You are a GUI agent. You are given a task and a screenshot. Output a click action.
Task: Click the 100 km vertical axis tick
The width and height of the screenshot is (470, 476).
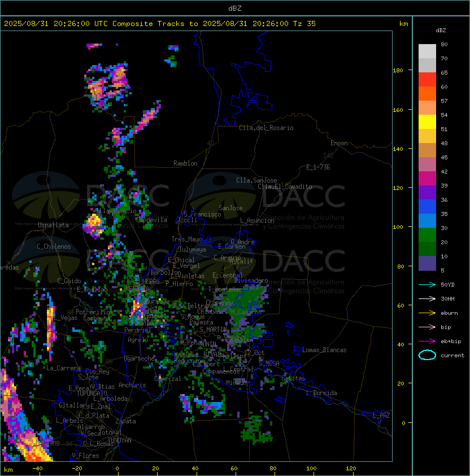click(398, 227)
